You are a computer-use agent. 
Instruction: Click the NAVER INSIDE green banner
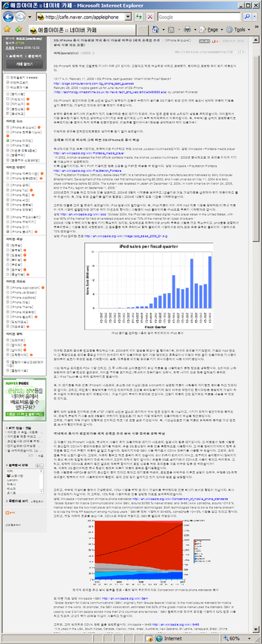pyautogui.click(x=24, y=399)
